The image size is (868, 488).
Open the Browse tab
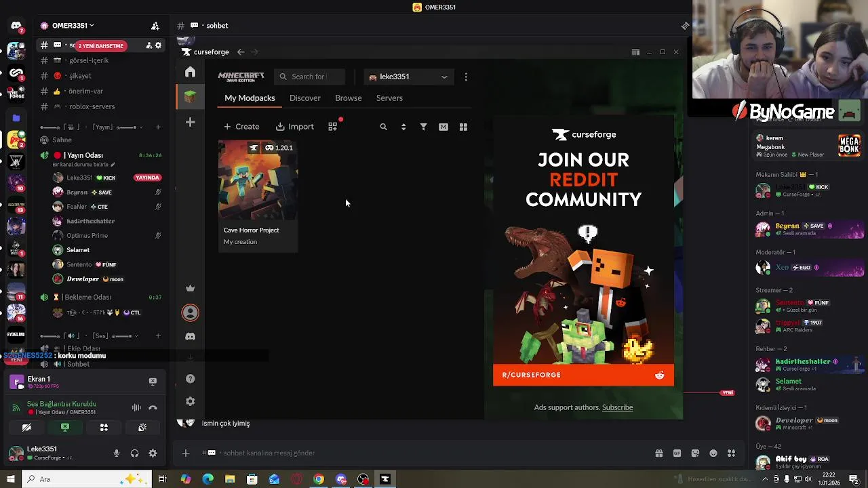tap(349, 98)
